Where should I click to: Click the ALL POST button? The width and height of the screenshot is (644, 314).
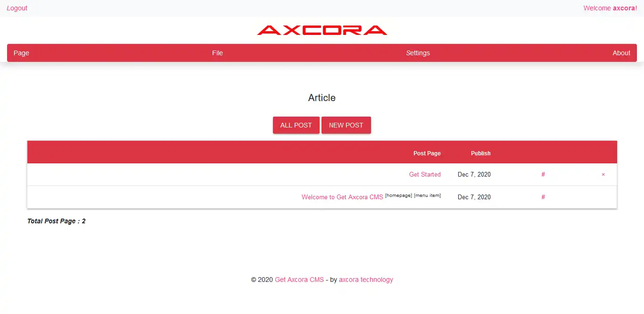pos(296,125)
